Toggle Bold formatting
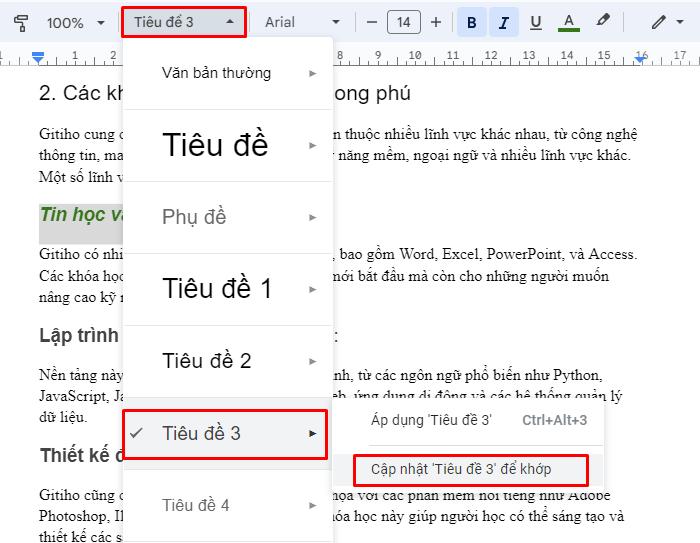 (x=471, y=22)
